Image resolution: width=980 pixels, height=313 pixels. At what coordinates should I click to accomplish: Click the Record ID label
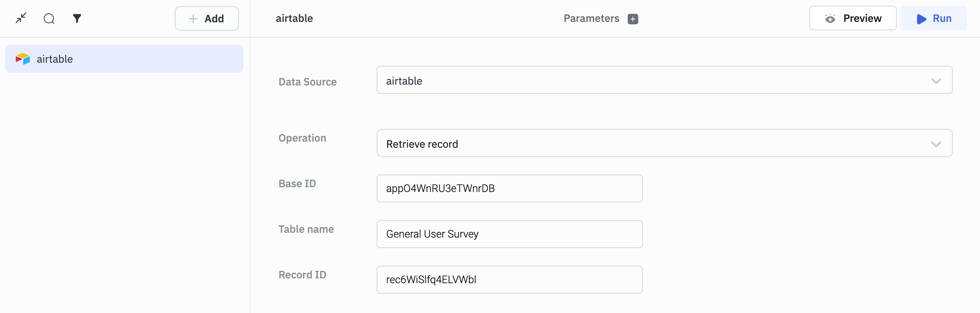coord(302,275)
